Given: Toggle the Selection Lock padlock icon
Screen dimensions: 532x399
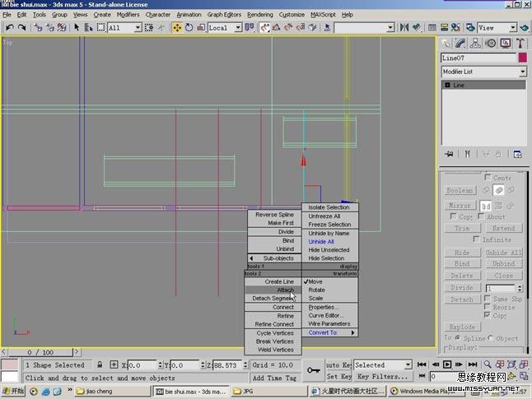Looking at the screenshot, I should (x=100, y=364).
